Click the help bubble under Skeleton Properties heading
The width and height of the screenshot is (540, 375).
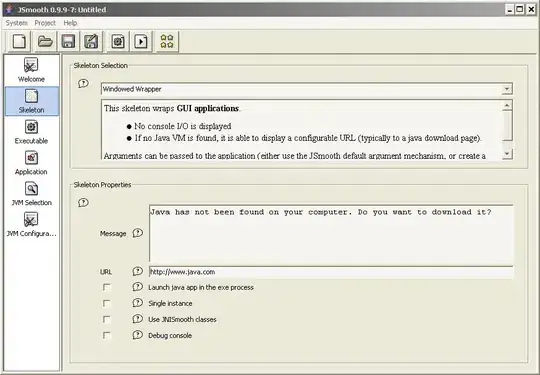(83, 202)
